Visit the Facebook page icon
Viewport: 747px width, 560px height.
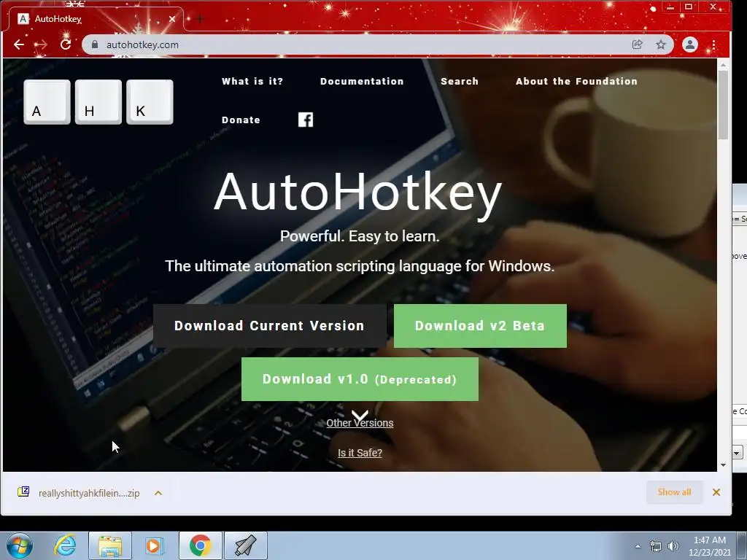click(306, 120)
